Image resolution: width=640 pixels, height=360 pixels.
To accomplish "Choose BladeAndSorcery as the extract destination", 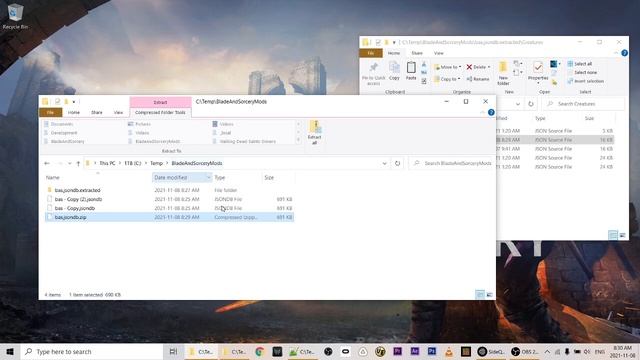I will coord(67,141).
